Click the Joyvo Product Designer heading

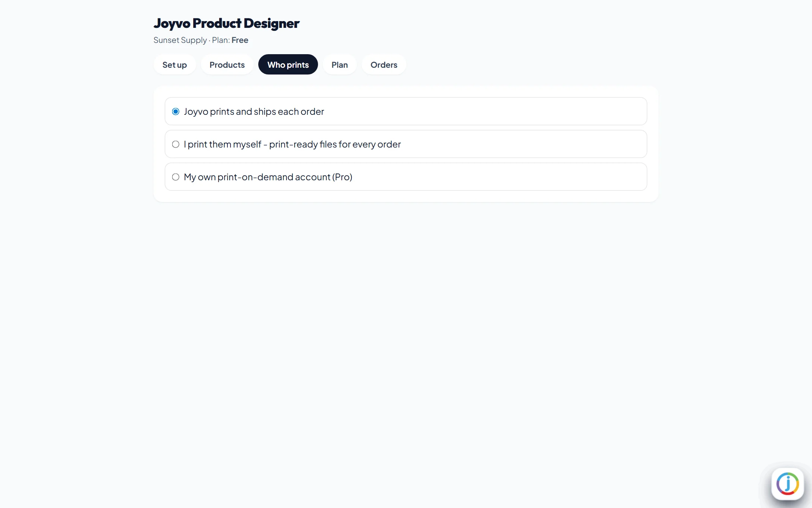226,23
